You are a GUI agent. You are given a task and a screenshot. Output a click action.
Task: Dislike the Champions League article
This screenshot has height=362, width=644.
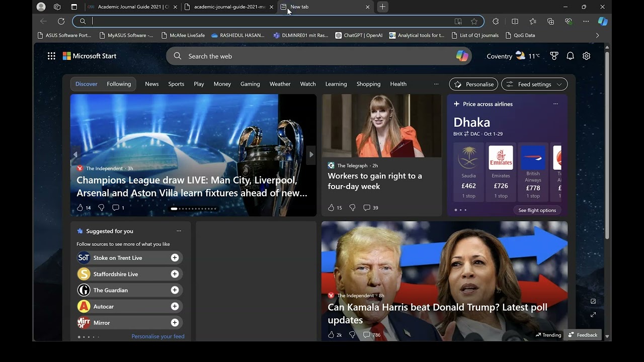point(101,207)
